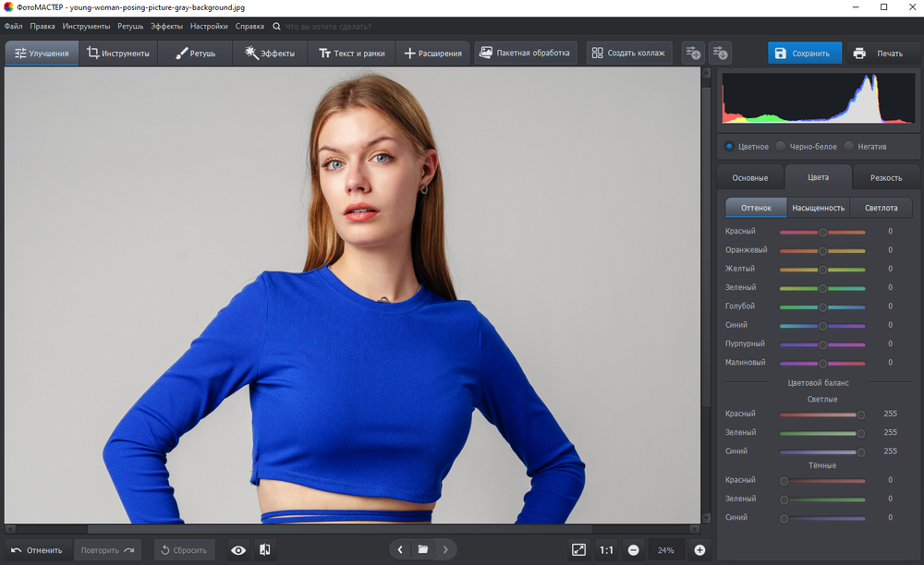Screen dimensions: 924x565
Task: Click the Печать print button
Action: [880, 53]
